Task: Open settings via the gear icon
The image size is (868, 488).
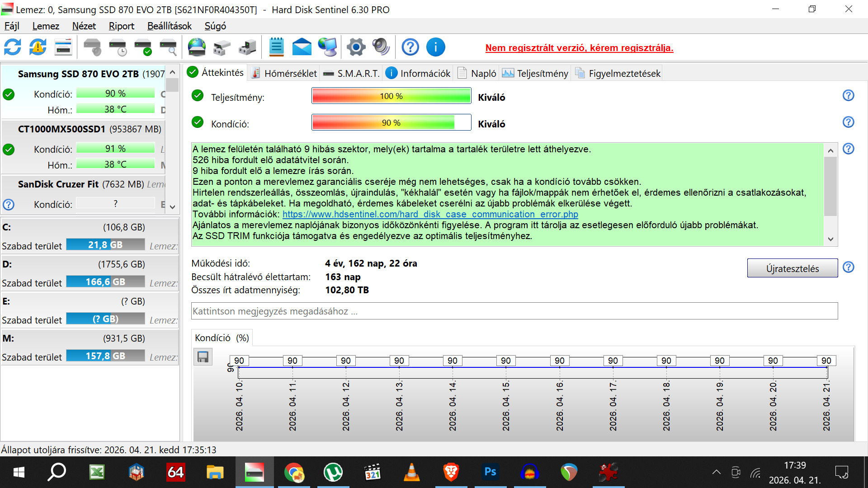Action: (356, 47)
